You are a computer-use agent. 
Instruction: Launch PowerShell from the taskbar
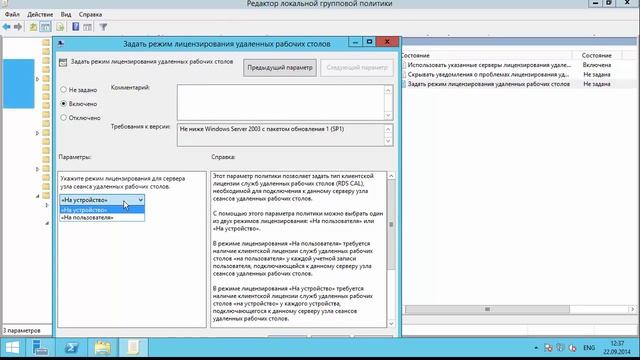click(71, 348)
